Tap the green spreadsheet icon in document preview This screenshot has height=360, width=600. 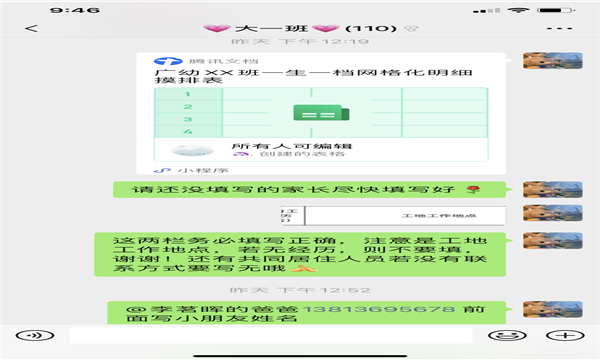point(321,112)
